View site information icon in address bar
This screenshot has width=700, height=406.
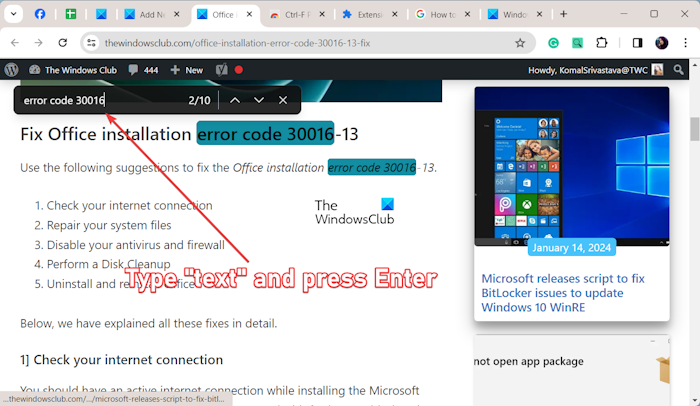92,43
